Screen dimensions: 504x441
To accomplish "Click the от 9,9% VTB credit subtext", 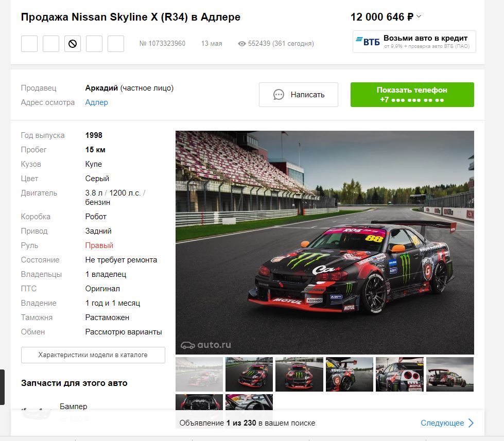I will click(427, 46).
